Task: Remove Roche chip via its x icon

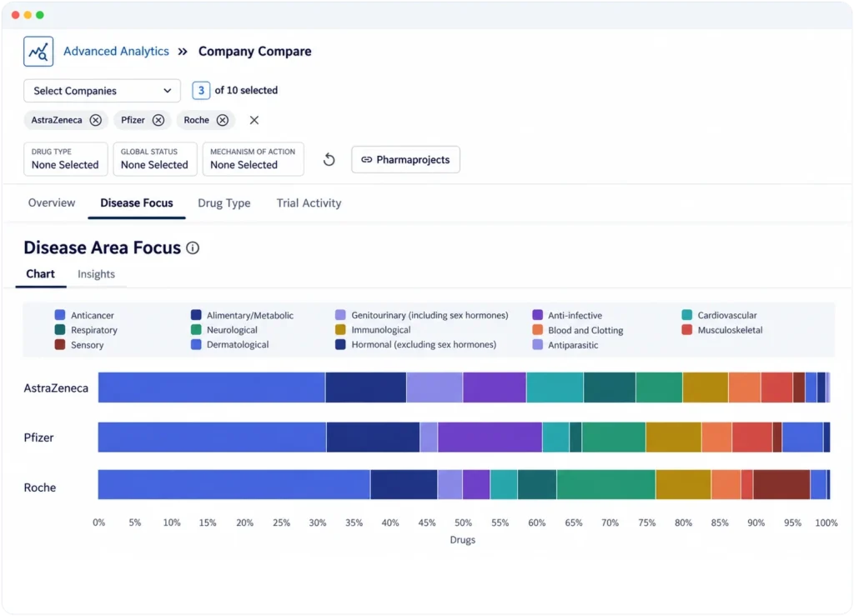Action: [222, 120]
